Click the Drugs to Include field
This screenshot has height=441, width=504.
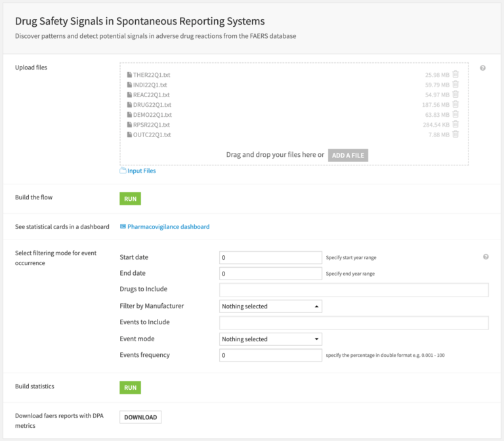pyautogui.click(x=354, y=290)
